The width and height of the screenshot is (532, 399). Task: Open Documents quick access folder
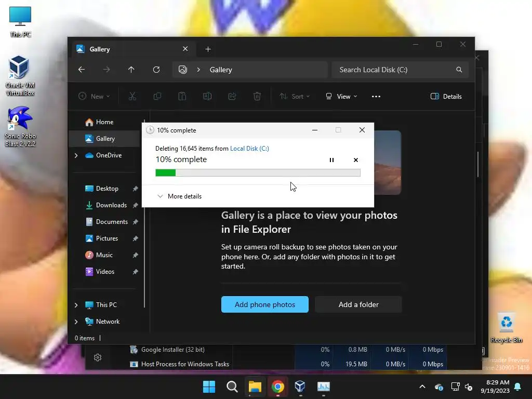[x=112, y=222]
